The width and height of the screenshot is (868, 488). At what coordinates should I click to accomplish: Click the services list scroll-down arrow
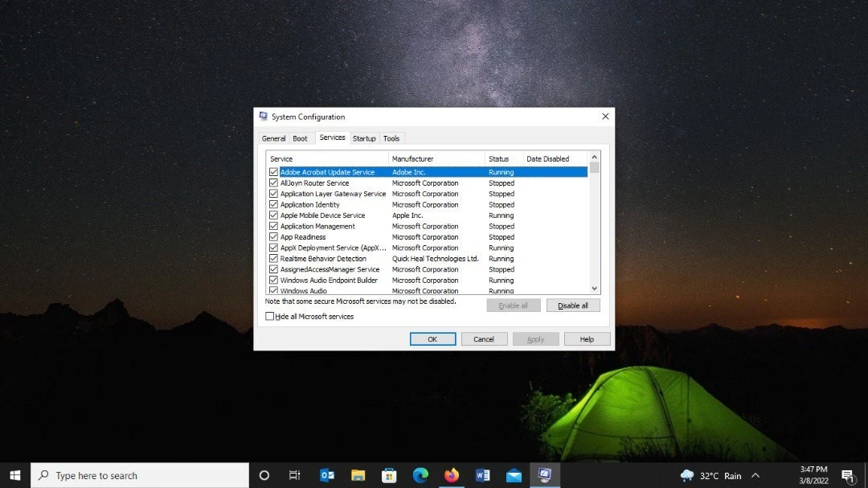pos(594,289)
